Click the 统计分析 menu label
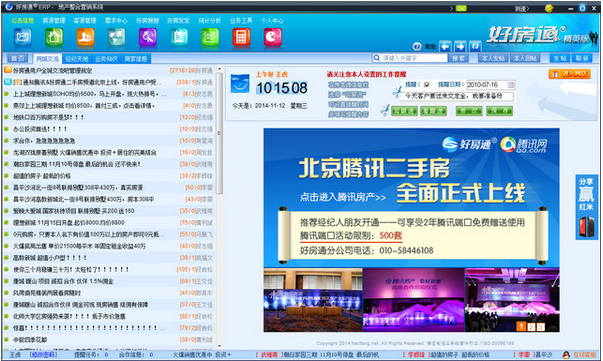The height and width of the screenshot is (361, 603). tap(210, 20)
